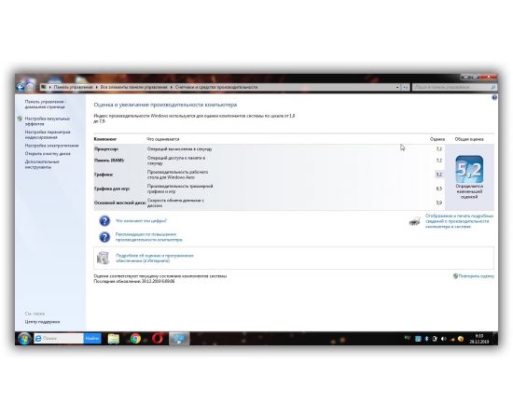Select Все элементы панели управления breadcrumb
The width and height of the screenshot is (513, 420).
tap(133, 87)
